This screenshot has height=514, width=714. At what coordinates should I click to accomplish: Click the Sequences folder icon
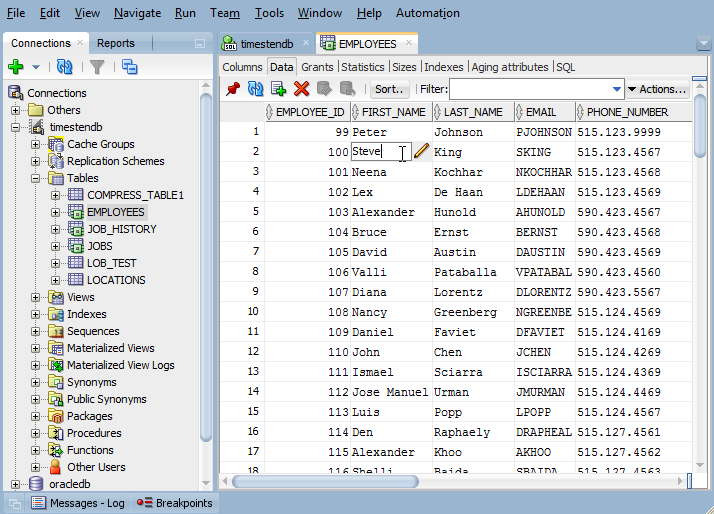(56, 331)
